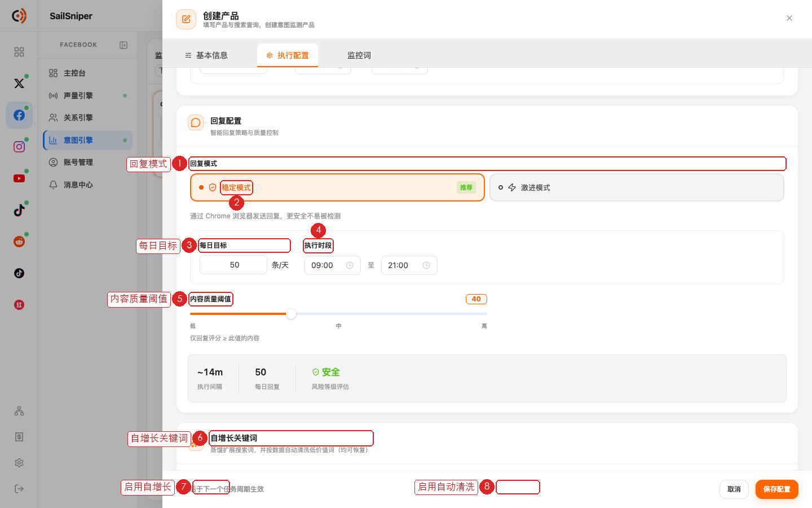The height and width of the screenshot is (508, 812).
Task: Switch to the Reddit platform icon
Action: pos(19,242)
